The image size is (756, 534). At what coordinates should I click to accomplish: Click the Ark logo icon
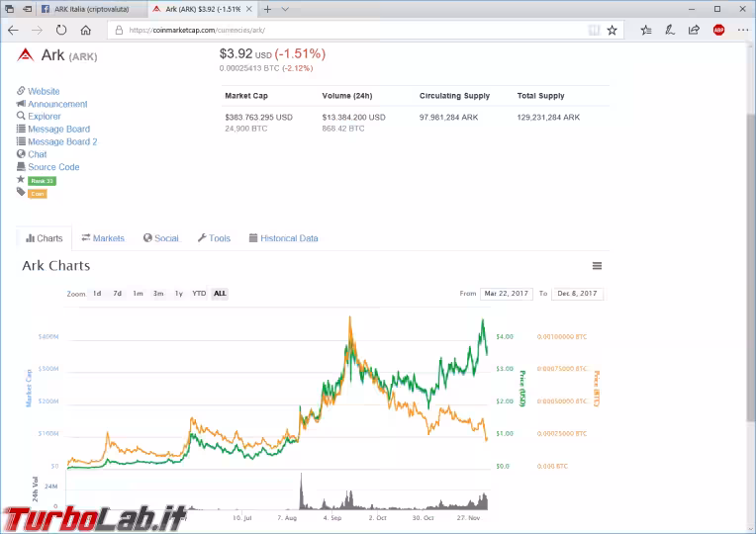coord(25,55)
